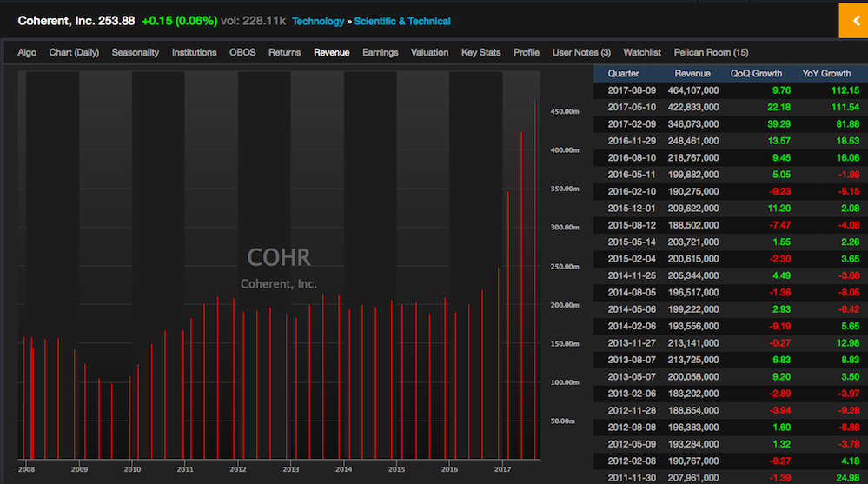The height and width of the screenshot is (484, 868).
Task: Click revenue value 199,882,000
Action: point(693,175)
